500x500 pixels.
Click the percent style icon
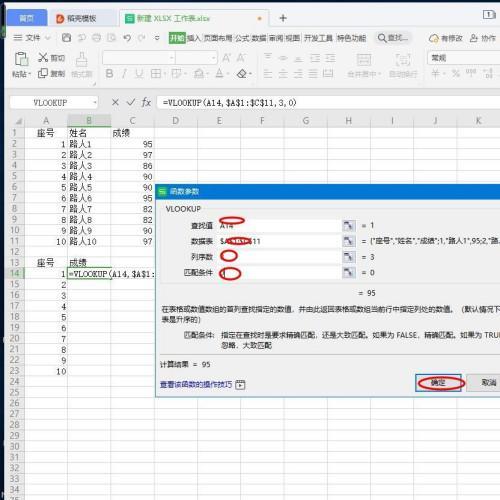[x=456, y=73]
